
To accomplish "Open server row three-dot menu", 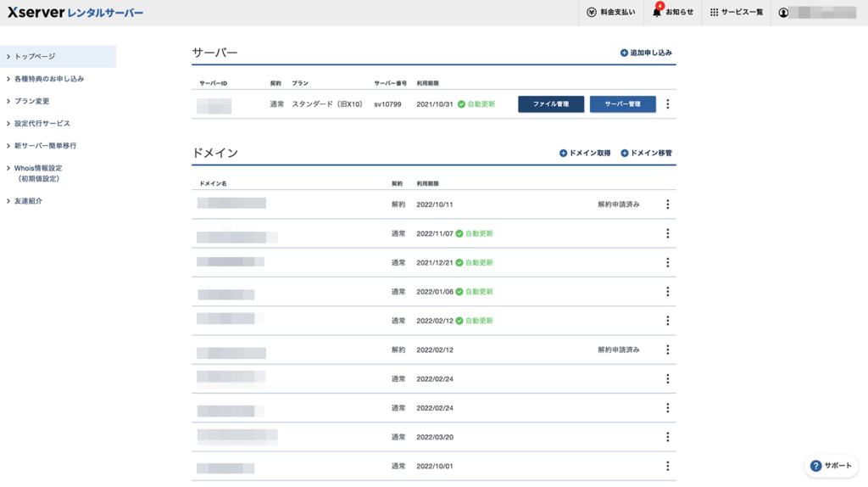I will (667, 104).
